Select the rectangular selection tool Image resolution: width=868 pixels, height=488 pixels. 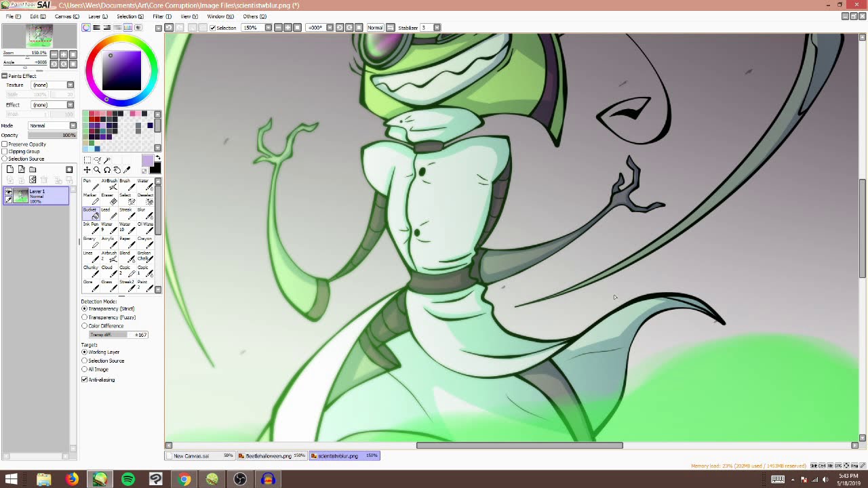click(87, 160)
